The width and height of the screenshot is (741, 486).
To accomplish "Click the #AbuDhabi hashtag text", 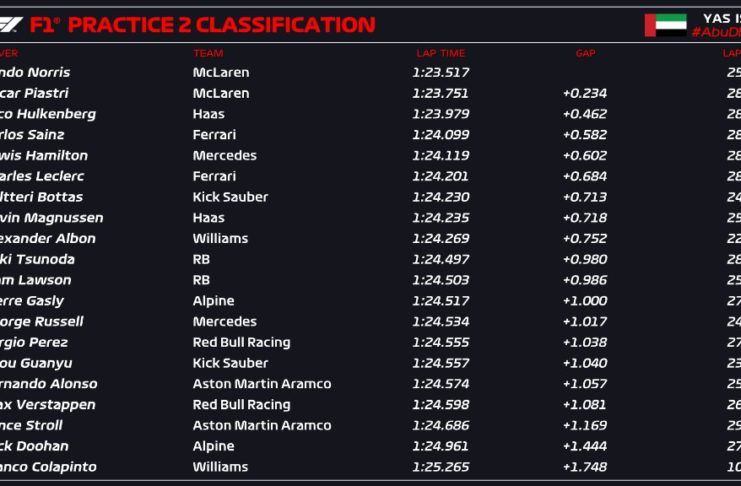I will coord(716,33).
